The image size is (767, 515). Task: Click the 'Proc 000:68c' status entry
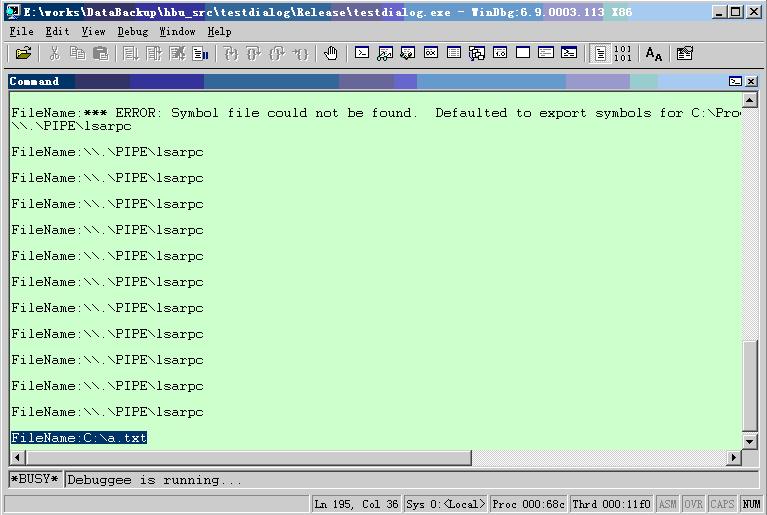(x=528, y=504)
